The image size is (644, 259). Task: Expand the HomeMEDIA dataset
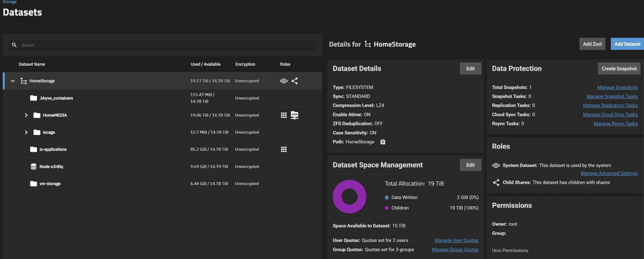(x=26, y=115)
